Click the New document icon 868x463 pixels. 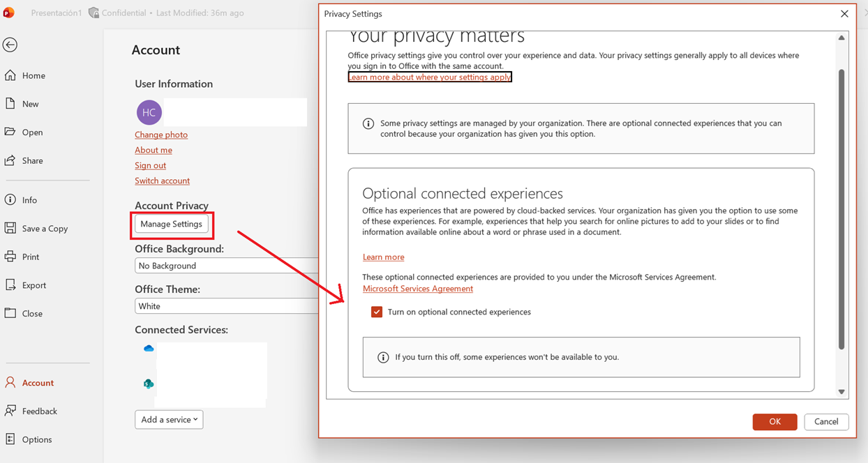10,103
